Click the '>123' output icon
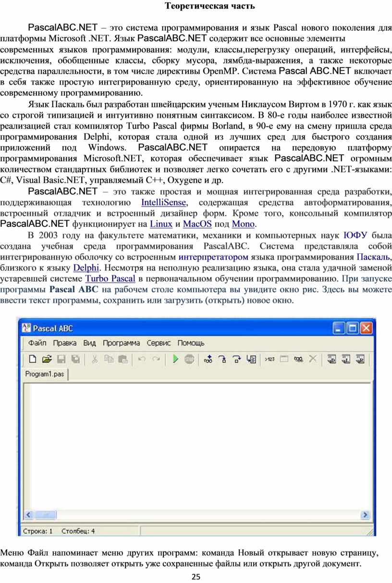This screenshot has height=583, width=392. coord(269,359)
